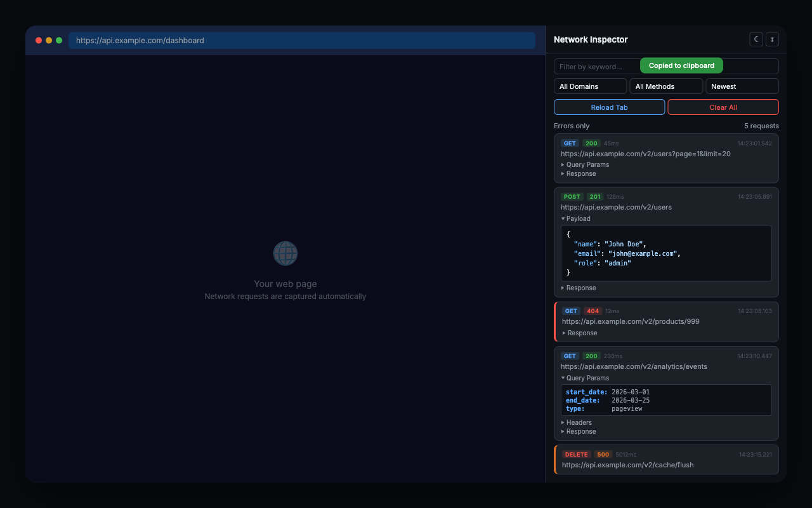Click the "start_date" query param key
Screen dimensions: 812x508
tap(587, 392)
